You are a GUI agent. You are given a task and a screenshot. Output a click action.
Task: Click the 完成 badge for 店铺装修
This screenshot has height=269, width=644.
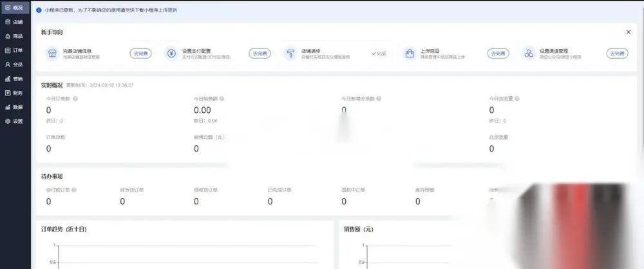[379, 54]
